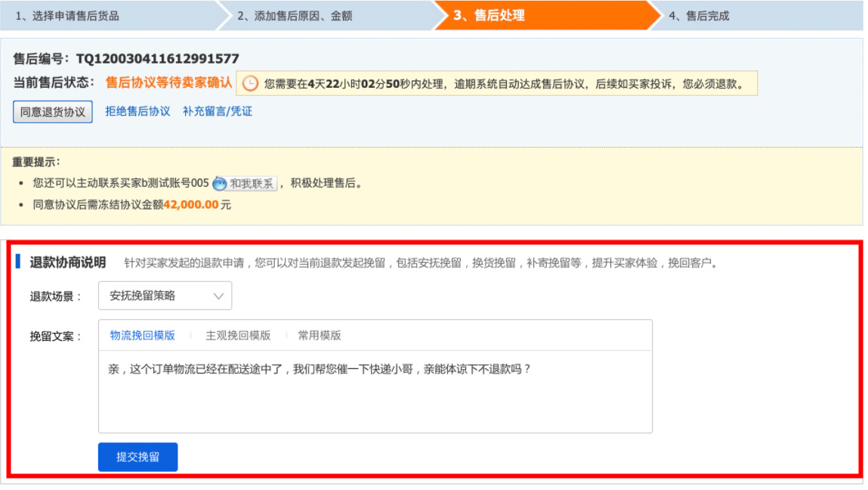
Task: Open the 补充留言/凭证 link
Action: [218, 111]
